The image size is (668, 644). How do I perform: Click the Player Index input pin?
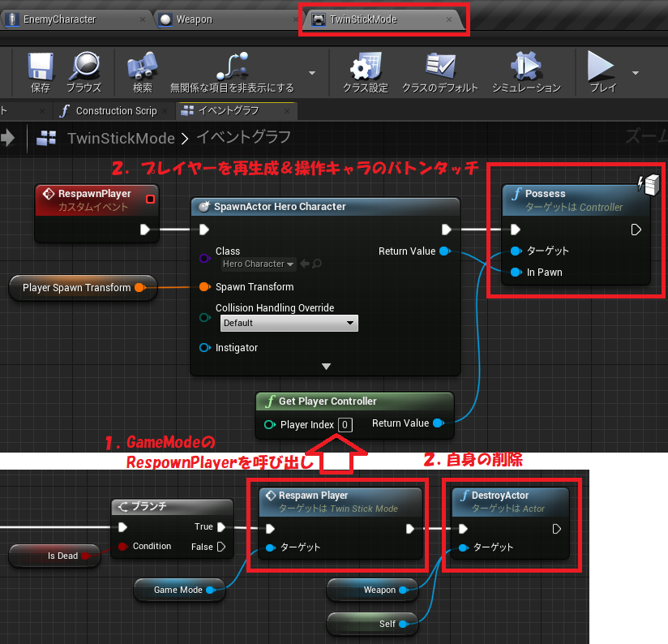[270, 424]
